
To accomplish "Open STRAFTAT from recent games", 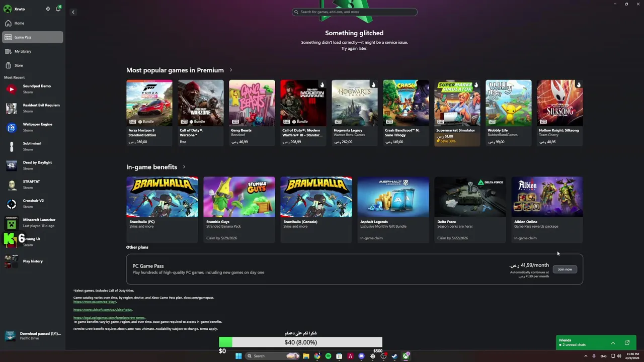I will (33, 185).
